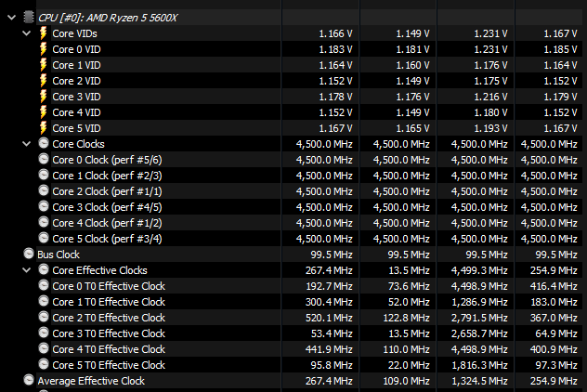This screenshot has width=587, height=392.
Task: Click the clock icon for Core 2 Clock
Action: [44, 190]
